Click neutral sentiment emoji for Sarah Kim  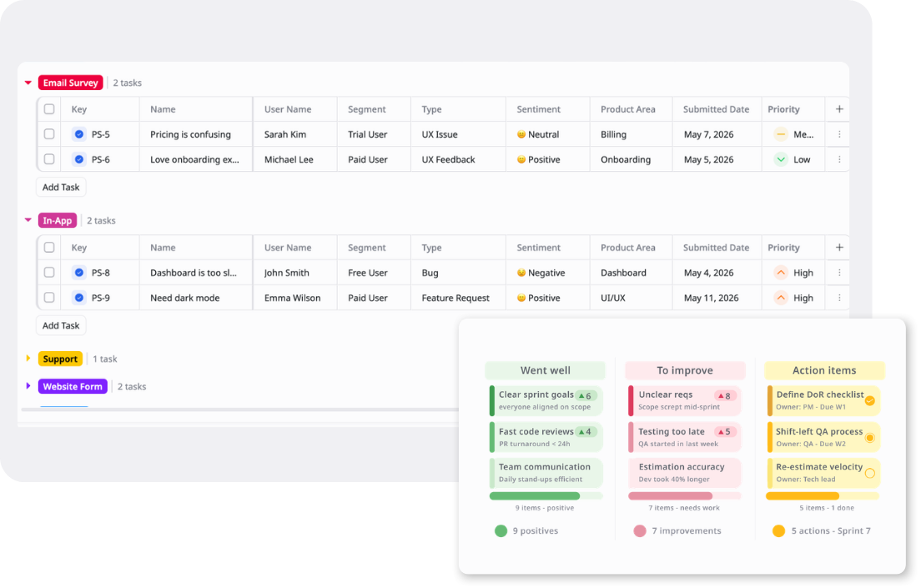click(x=521, y=134)
